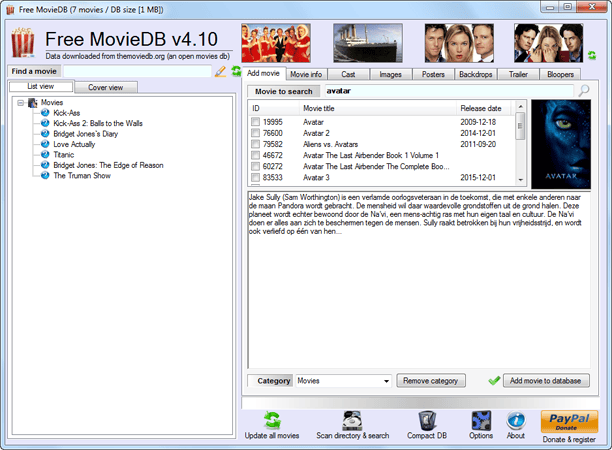612x450 pixels.
Task: Click globe icon beside Bridget Jones: The Edge of Reason
Action: click(45, 165)
